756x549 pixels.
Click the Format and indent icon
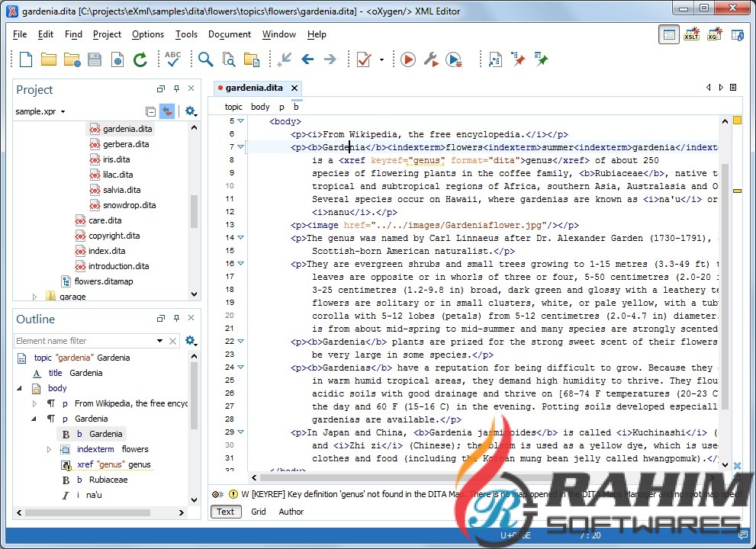(495, 59)
